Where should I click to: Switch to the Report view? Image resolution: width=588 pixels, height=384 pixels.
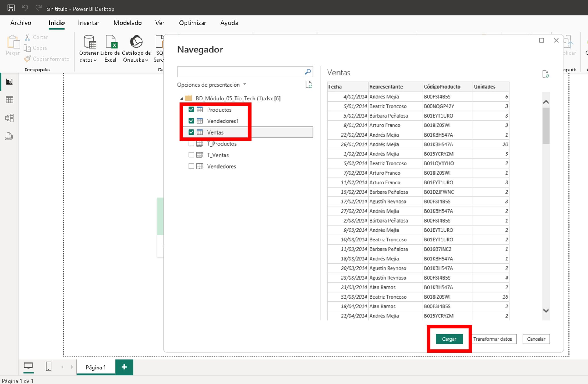9,81
